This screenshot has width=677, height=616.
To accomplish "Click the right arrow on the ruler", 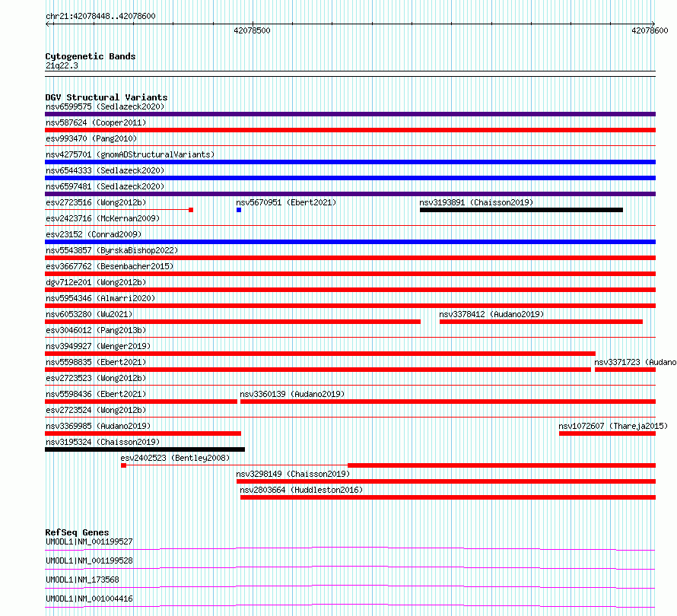I will pyautogui.click(x=653, y=24).
